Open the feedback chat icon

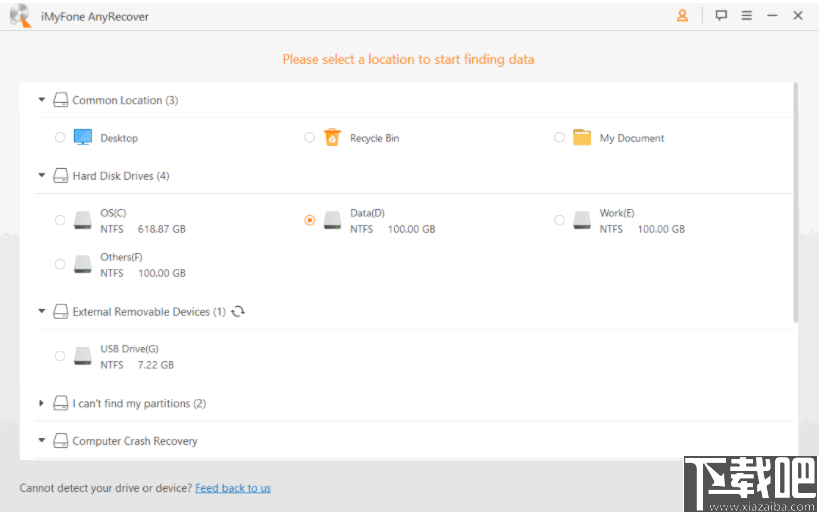[721, 16]
